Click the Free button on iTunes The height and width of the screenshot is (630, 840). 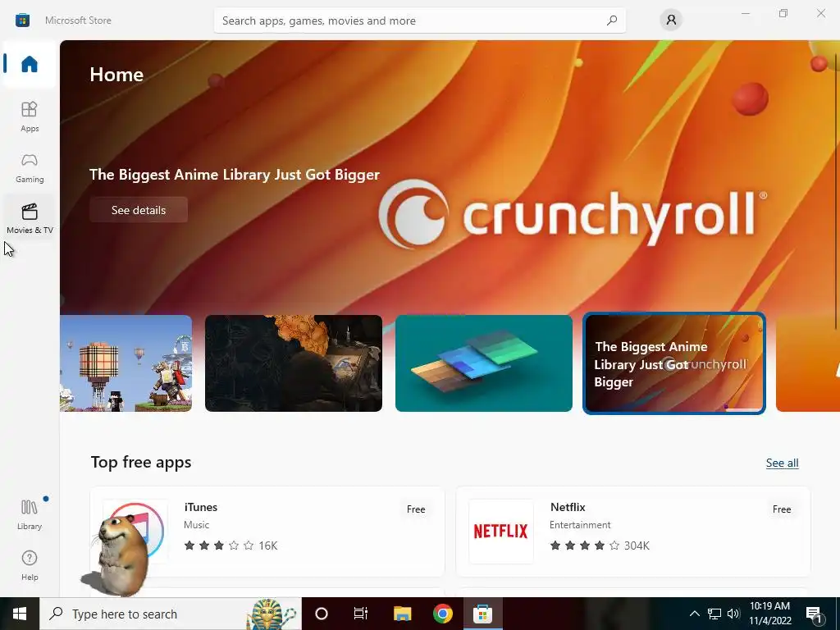point(416,509)
